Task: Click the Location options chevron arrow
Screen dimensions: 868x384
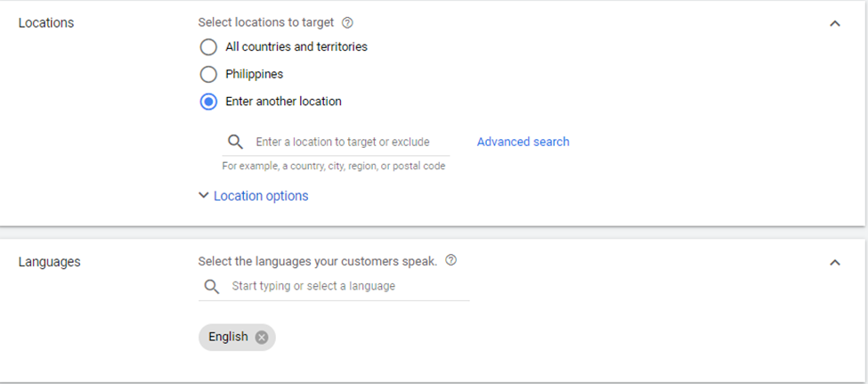Action: 204,196
